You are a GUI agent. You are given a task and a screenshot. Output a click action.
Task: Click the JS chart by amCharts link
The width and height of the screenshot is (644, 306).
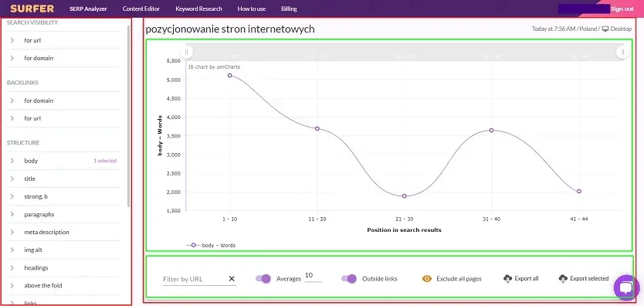pyautogui.click(x=214, y=66)
